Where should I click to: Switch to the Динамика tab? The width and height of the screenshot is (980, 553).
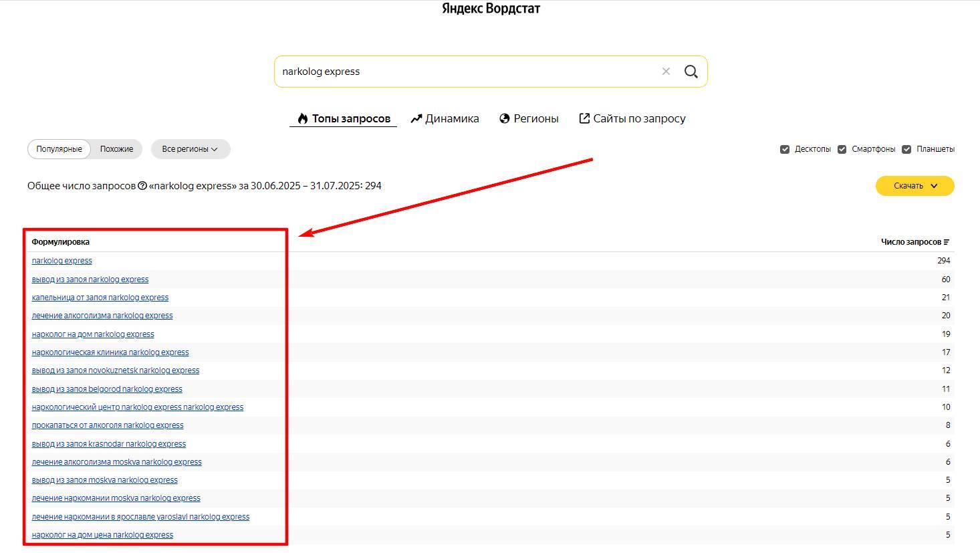tap(445, 118)
